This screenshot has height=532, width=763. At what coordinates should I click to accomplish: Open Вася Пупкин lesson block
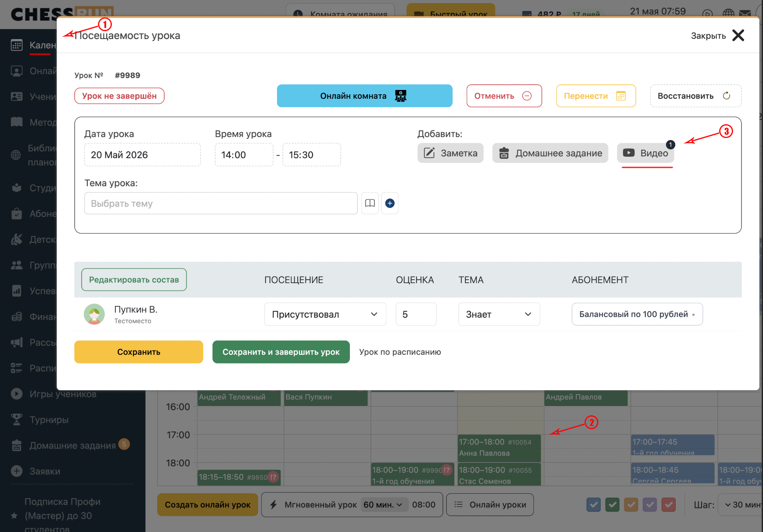coord(325,398)
